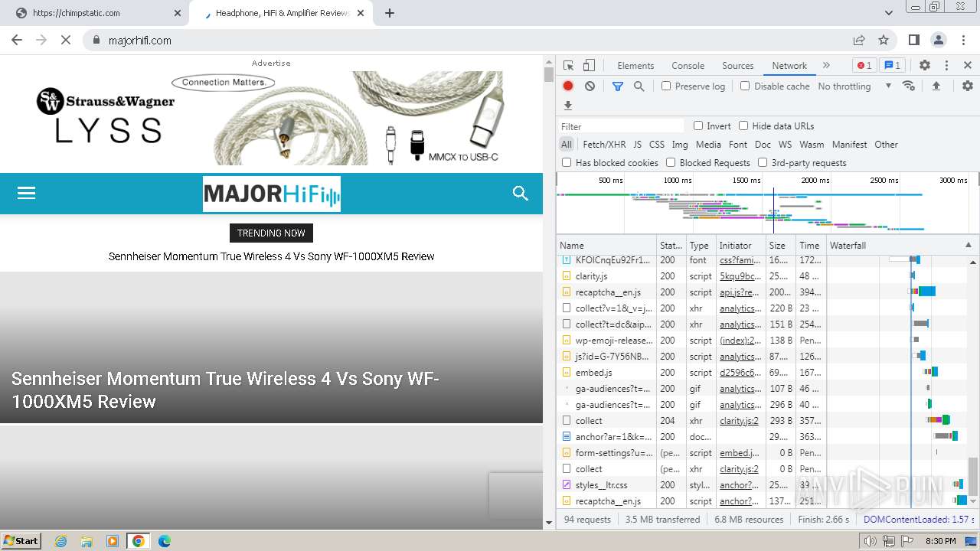This screenshot has height=551, width=980.
Task: Check the Blocked Requests checkbox
Action: tap(671, 162)
